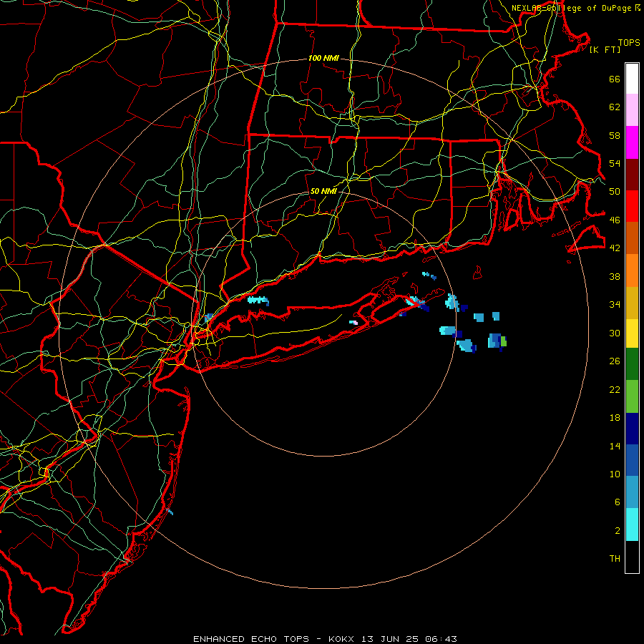
Task: Click the "66" scale label
Action: pyautogui.click(x=615, y=79)
